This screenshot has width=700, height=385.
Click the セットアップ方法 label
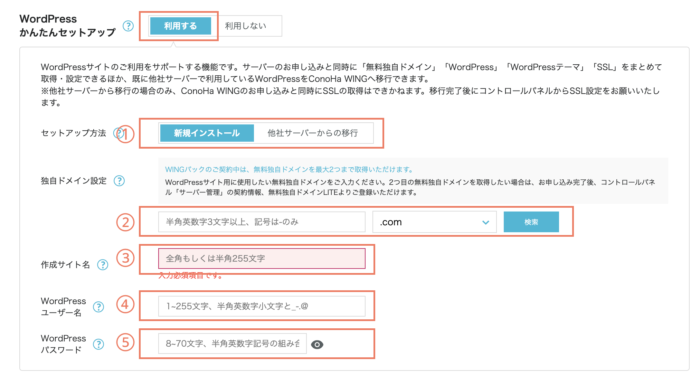[74, 133]
